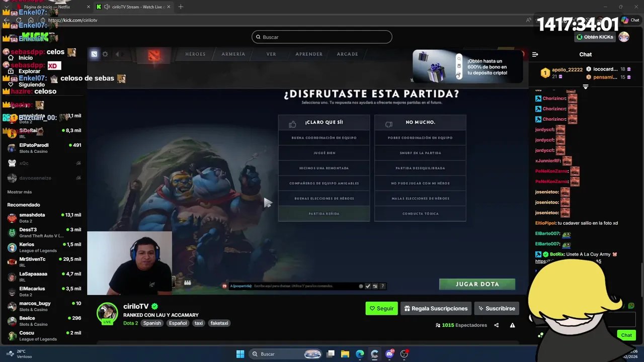Select Compañeros de equipo amigables option
This screenshot has width=644, height=362.
click(x=324, y=183)
